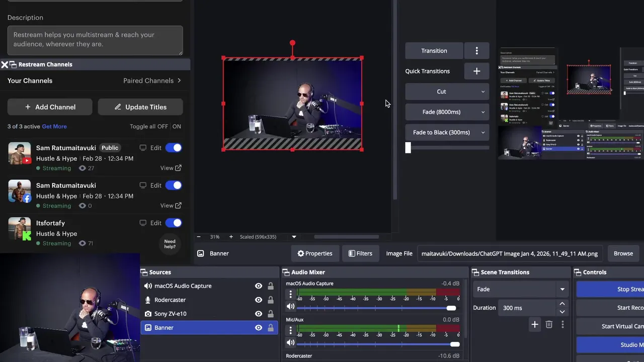Screen dimensions: 644x362
Task: Open Mic/Aux mixer three-dot options
Action: point(290,330)
